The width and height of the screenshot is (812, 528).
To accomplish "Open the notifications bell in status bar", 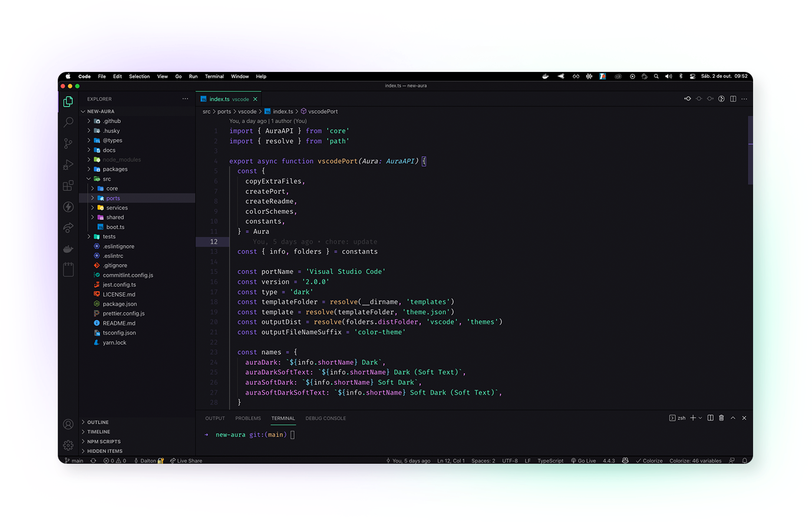I will [x=745, y=461].
